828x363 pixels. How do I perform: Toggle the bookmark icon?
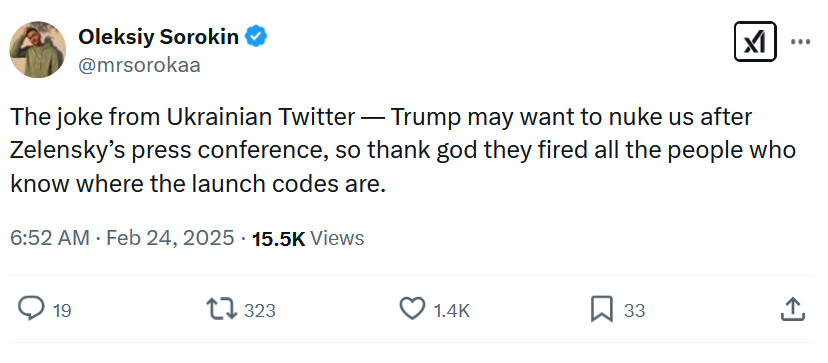click(x=601, y=309)
